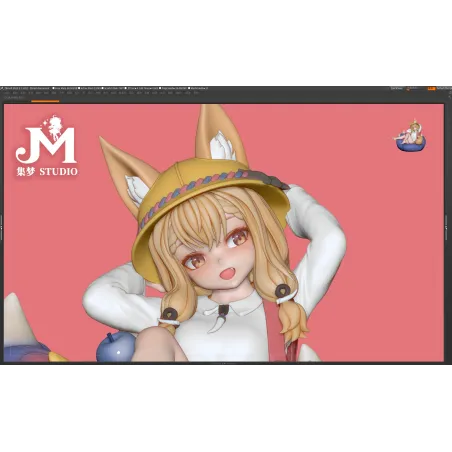Click the ZBrush app icon in title bar
Image resolution: width=452 pixels, height=452 pixels.
coord(2,88)
